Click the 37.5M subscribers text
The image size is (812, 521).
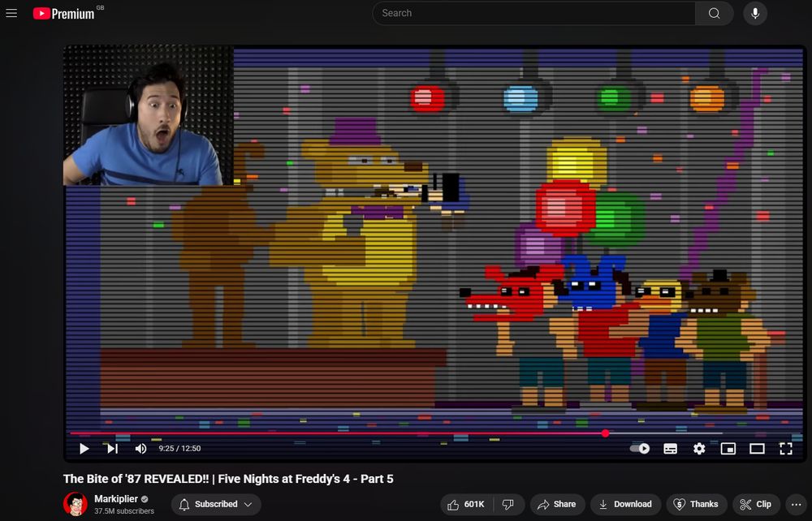(x=124, y=511)
